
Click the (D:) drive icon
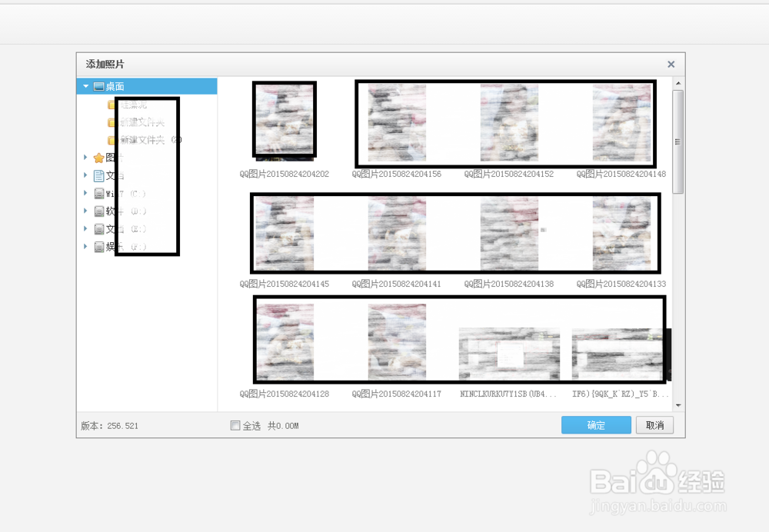tap(98, 211)
